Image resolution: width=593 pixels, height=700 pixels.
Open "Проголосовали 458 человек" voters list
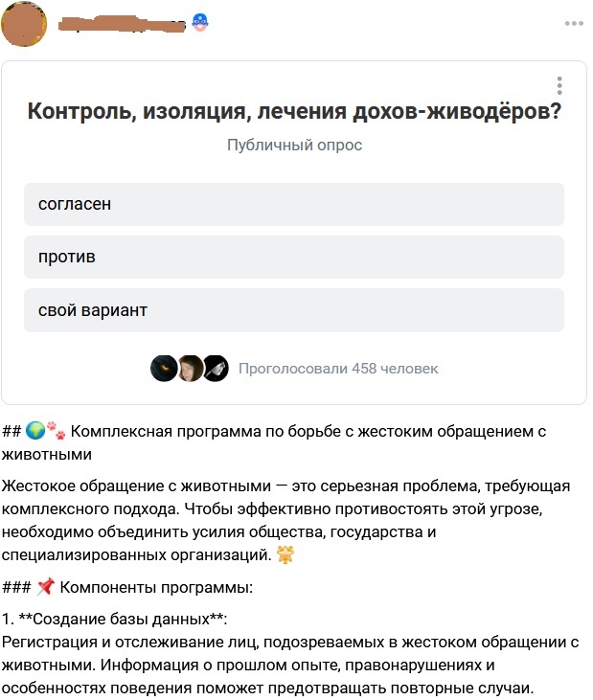(337, 368)
